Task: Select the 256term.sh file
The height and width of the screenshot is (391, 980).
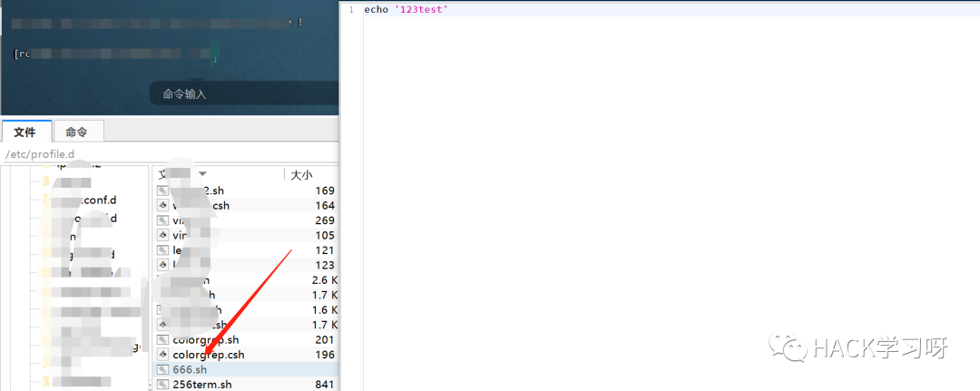Action: [x=201, y=385]
